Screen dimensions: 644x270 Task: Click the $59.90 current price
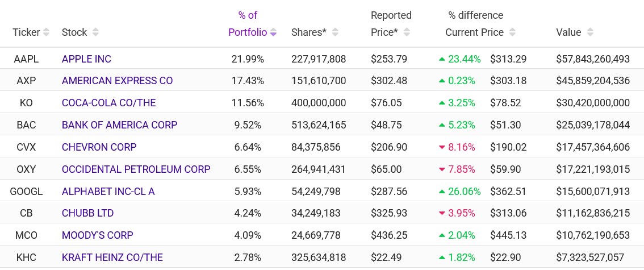pos(505,169)
